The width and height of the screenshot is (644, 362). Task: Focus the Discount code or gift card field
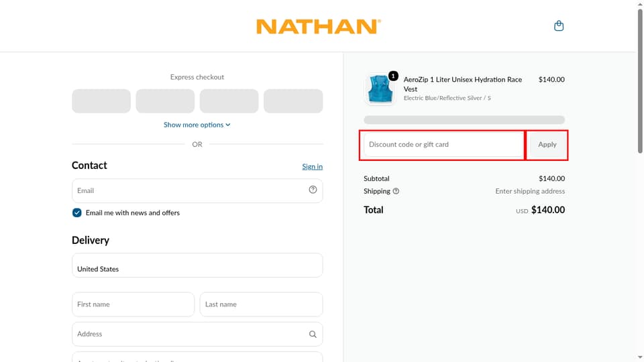443,145
